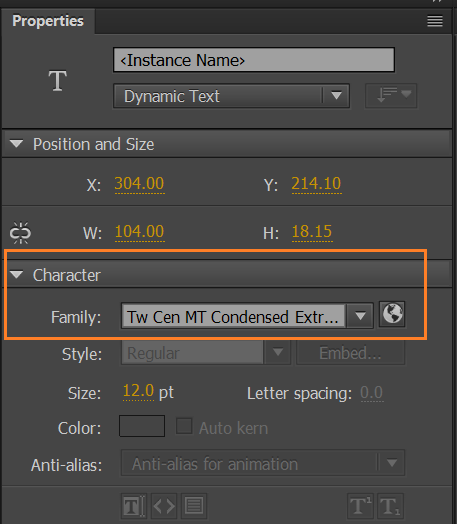Image resolution: width=457 pixels, height=524 pixels.
Task: Open the Dynamic Text type dropdown
Action: pyautogui.click(x=232, y=96)
